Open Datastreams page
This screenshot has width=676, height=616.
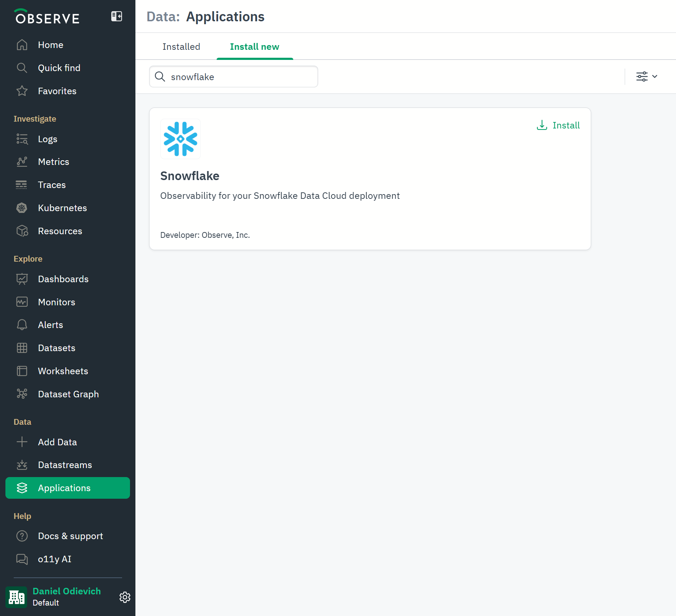pos(65,465)
